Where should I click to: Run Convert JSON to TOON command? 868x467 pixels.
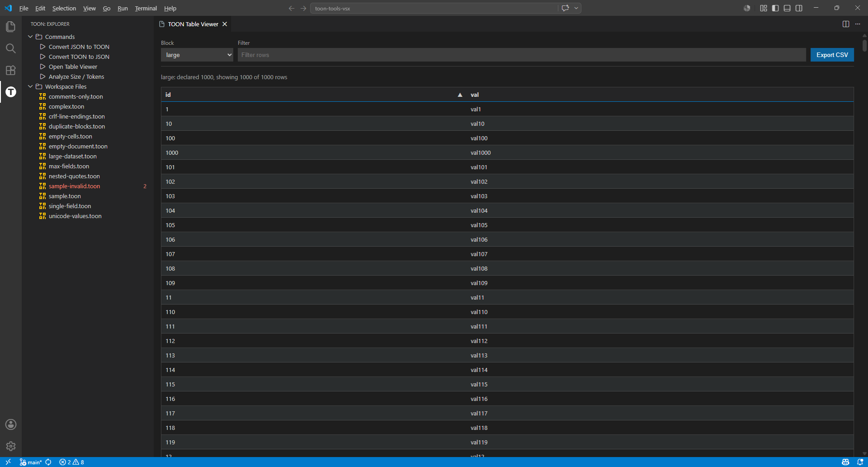[79, 47]
